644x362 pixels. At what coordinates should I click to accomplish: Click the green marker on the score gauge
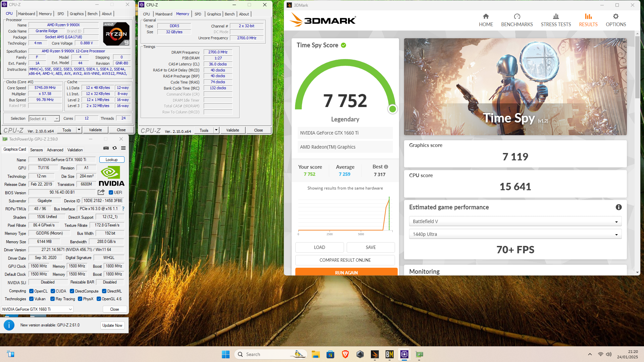pyautogui.click(x=392, y=109)
